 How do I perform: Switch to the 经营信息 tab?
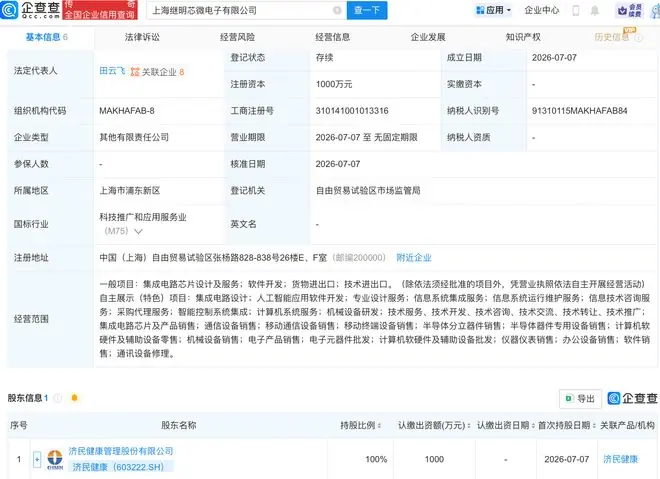333,37
